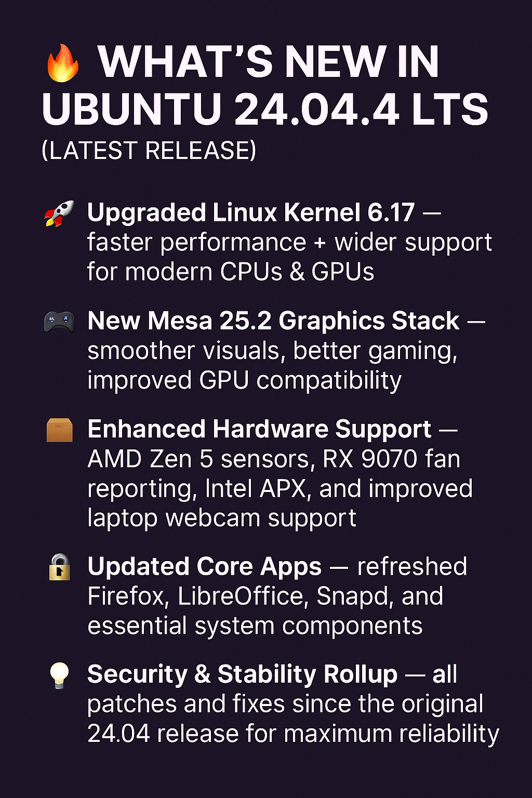Click the game controller icon beside Mesa
The height and width of the screenshot is (798, 532).
(x=59, y=322)
